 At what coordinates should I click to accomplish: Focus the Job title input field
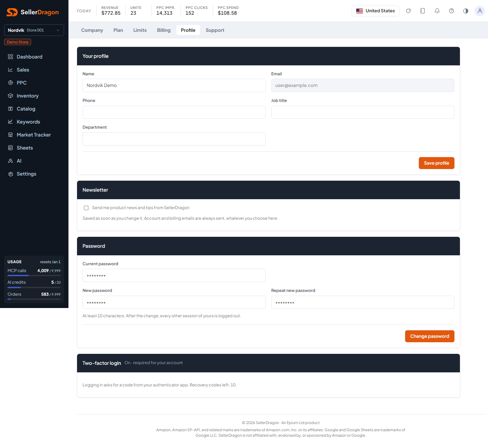click(363, 112)
